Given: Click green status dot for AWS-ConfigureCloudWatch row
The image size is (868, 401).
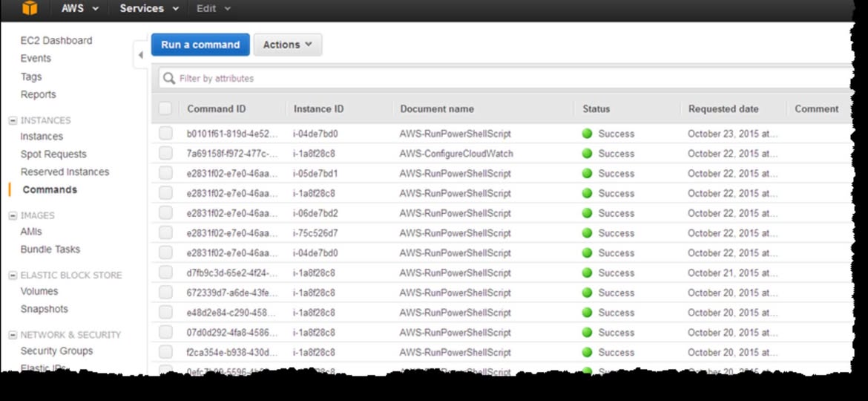Looking at the screenshot, I should tap(588, 154).
